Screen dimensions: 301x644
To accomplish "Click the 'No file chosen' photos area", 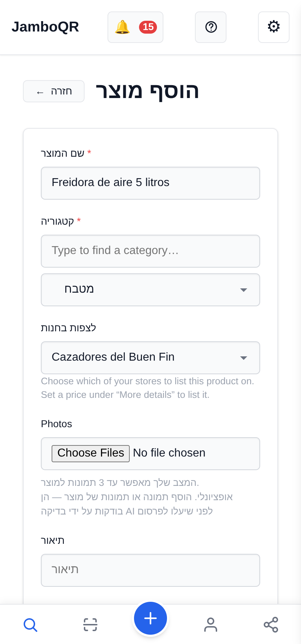I will (x=169, y=453).
